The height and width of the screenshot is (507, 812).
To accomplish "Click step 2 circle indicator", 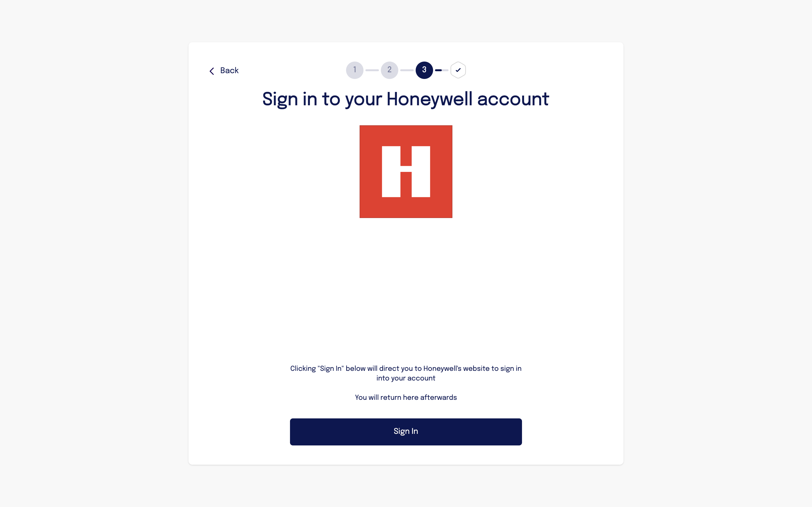I will tap(389, 70).
